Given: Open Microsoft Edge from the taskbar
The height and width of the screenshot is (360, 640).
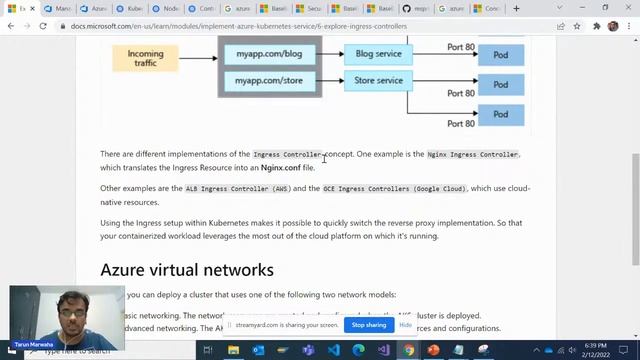Looking at the screenshot, I should 358,350.
